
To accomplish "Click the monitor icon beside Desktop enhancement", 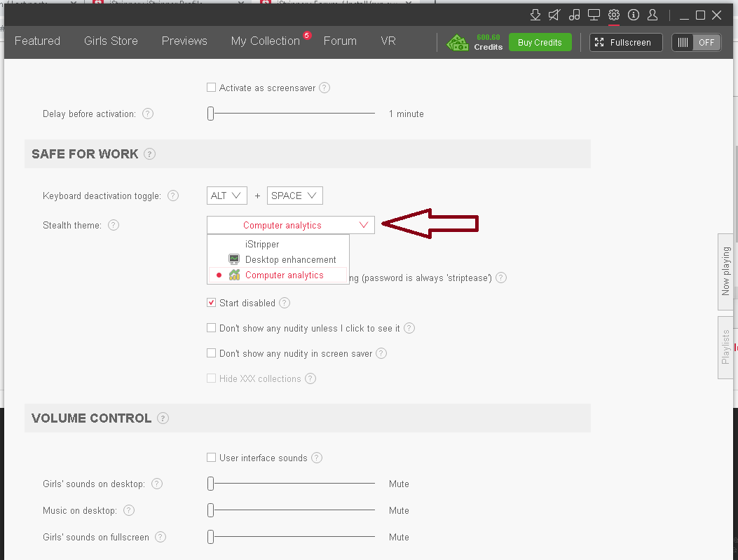I will tap(234, 259).
